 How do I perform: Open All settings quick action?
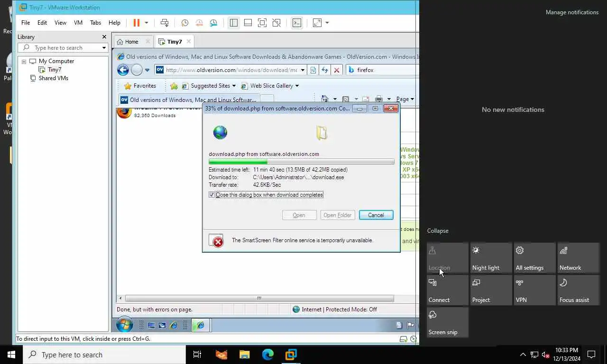(x=535, y=258)
